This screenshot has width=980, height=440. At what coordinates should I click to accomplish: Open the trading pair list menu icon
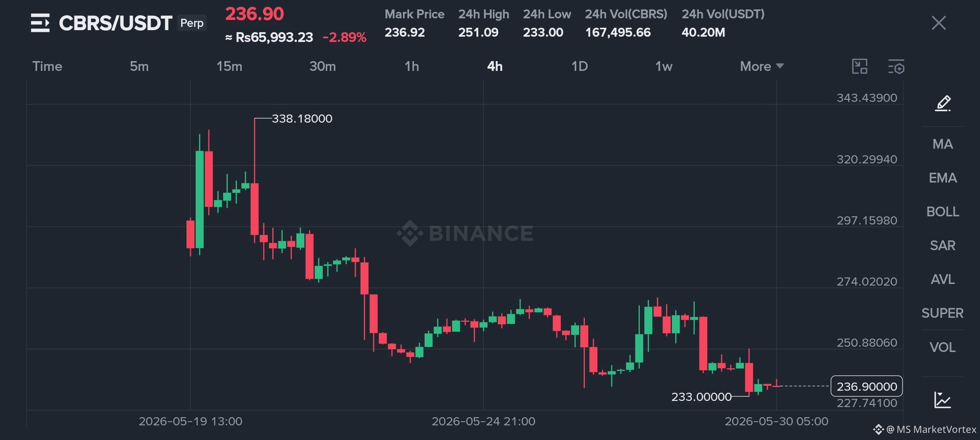pyautogui.click(x=40, y=23)
